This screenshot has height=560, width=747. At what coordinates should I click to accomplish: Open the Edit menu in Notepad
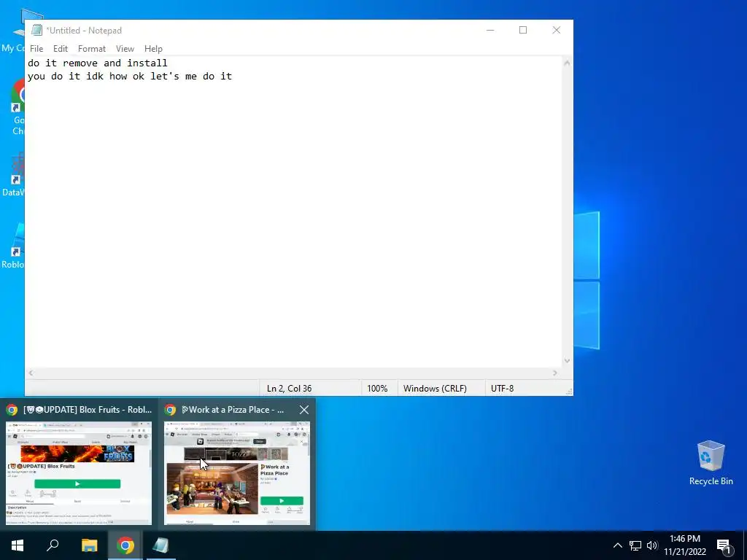pos(60,49)
